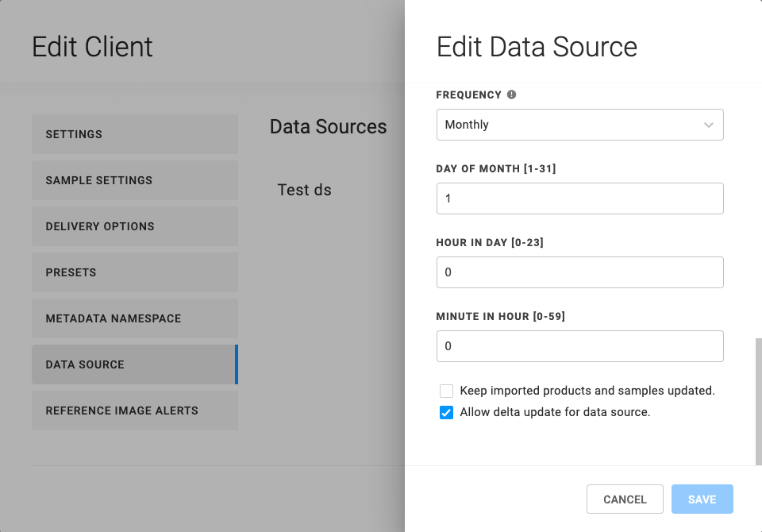Select the Minute in Hour field

pos(579,346)
